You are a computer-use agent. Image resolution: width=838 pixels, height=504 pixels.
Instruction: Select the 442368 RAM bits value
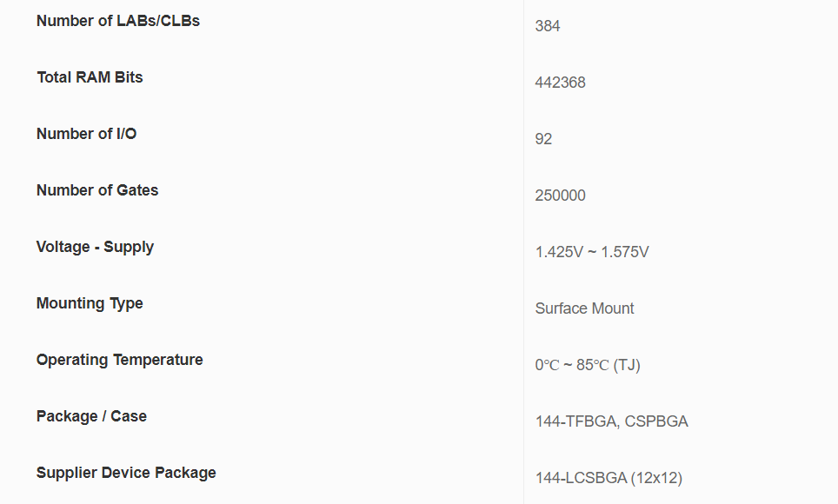[560, 83]
